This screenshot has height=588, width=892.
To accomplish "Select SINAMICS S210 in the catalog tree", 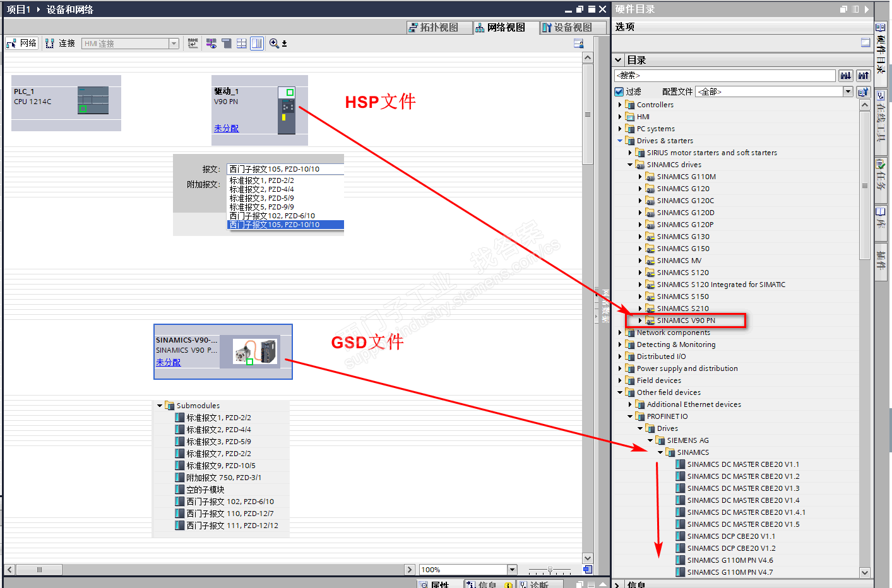I will [x=682, y=309].
